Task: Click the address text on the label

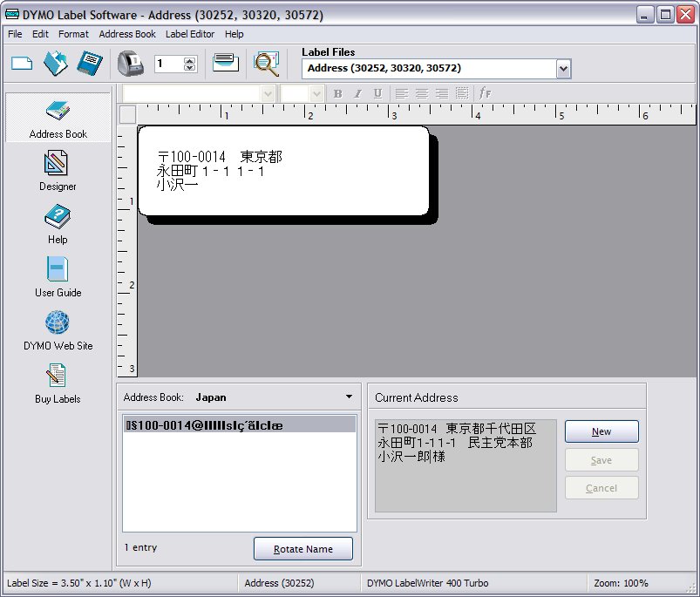Action: point(220,171)
